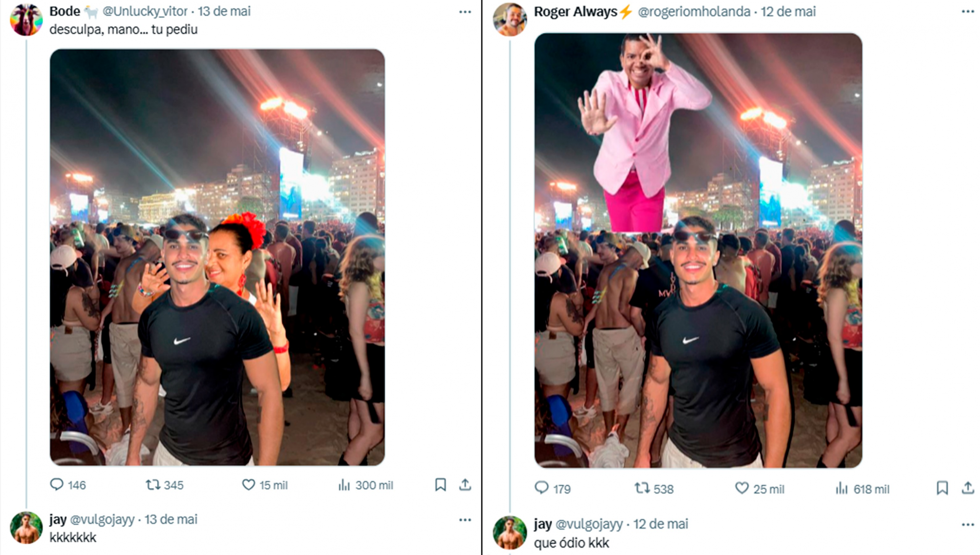Screen dimensions: 980x555
Task: Like the Bode tweet with heart icon
Action: coord(248,485)
